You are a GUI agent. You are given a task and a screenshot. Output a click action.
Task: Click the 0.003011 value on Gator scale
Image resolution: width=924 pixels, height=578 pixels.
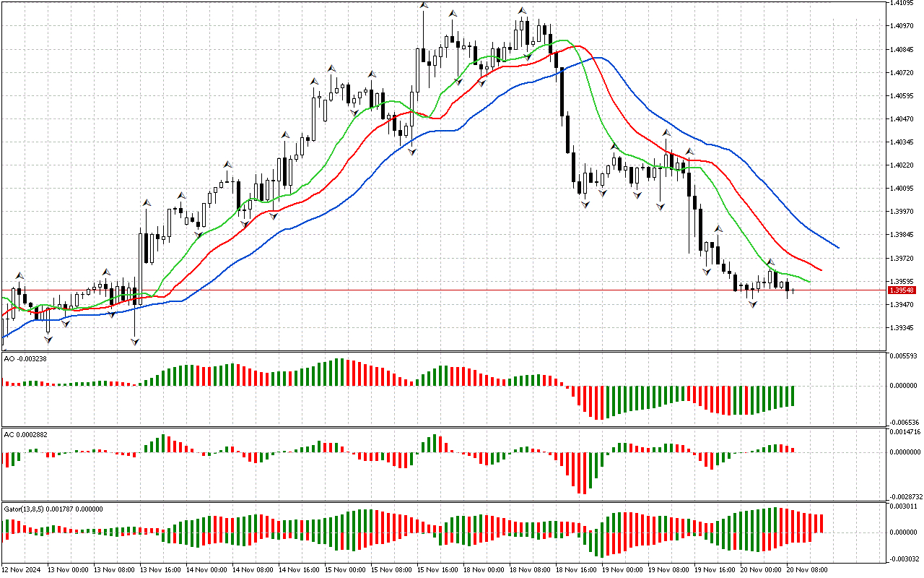(905, 507)
